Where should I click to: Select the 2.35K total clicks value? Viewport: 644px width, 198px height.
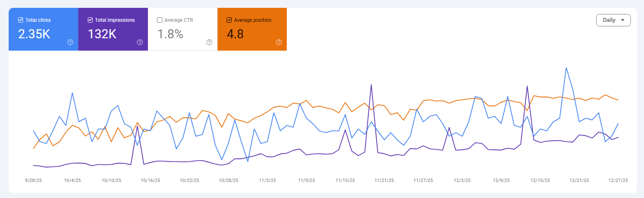(34, 34)
